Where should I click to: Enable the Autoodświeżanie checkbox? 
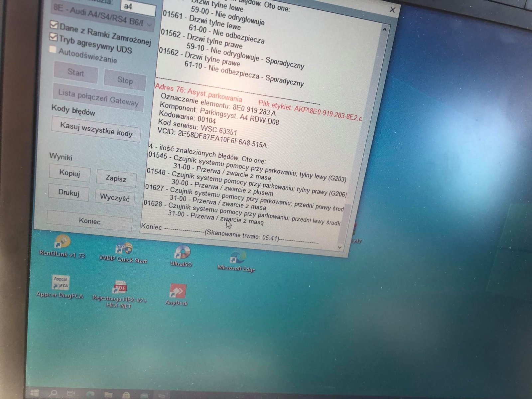point(52,50)
